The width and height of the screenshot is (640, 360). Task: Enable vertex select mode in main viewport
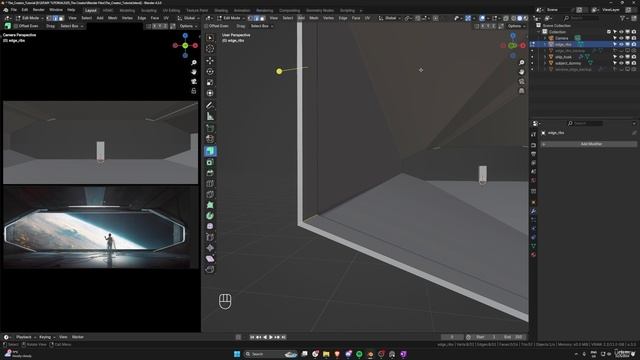point(251,18)
